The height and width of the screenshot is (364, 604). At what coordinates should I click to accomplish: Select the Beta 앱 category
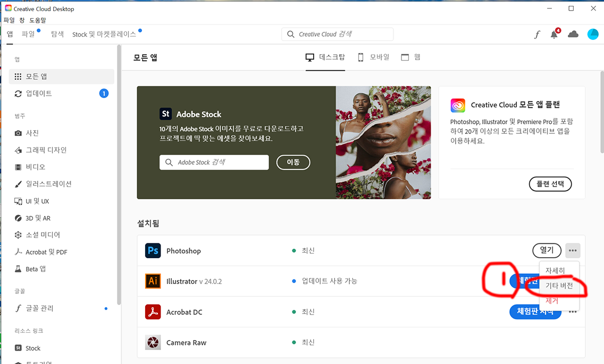[x=30, y=269]
